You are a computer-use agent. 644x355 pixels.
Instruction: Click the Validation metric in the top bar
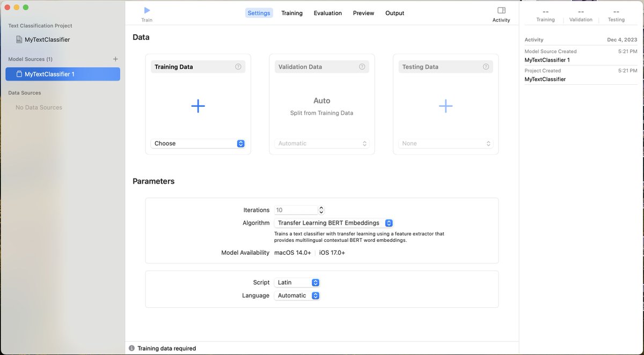(581, 15)
